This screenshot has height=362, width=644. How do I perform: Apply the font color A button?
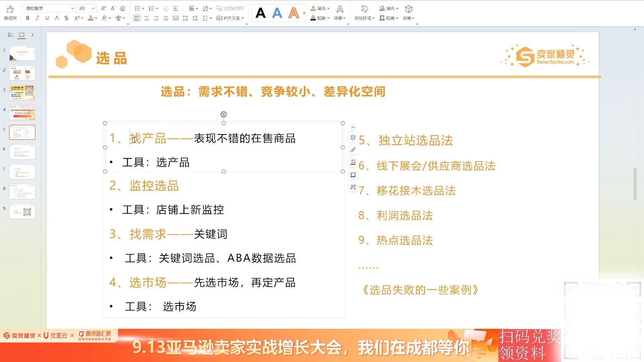(x=90, y=18)
